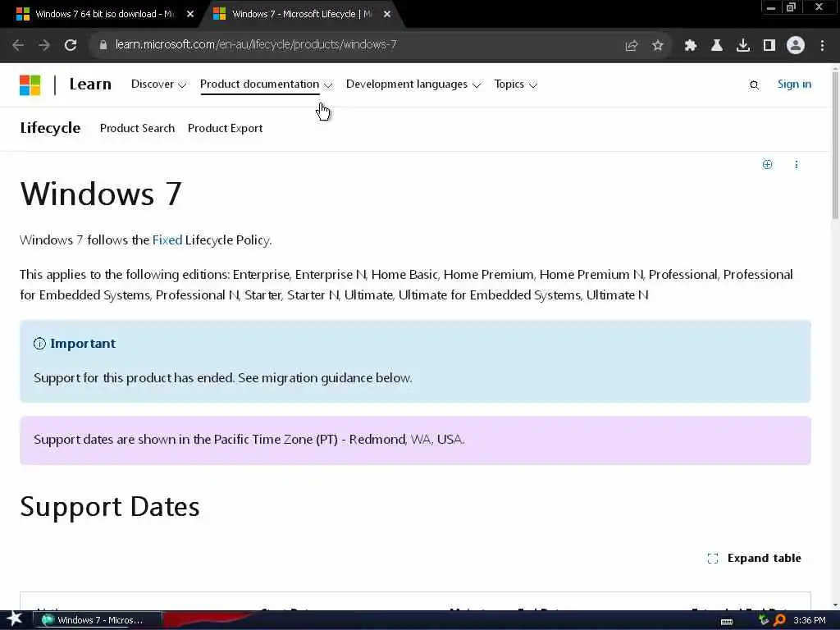840x630 pixels.
Task: Toggle the browser side panel icon
Action: pos(769,46)
